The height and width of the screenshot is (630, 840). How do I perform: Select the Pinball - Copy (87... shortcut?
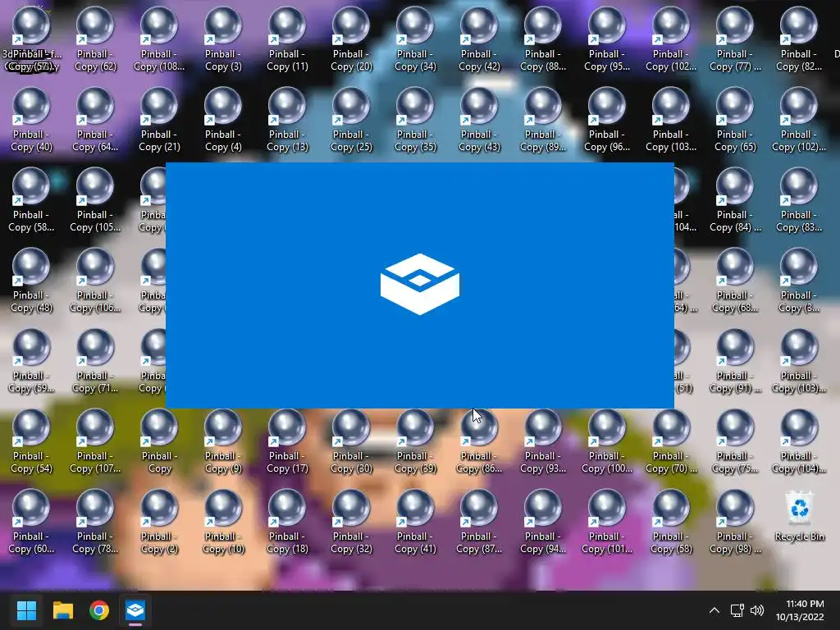pos(479,521)
